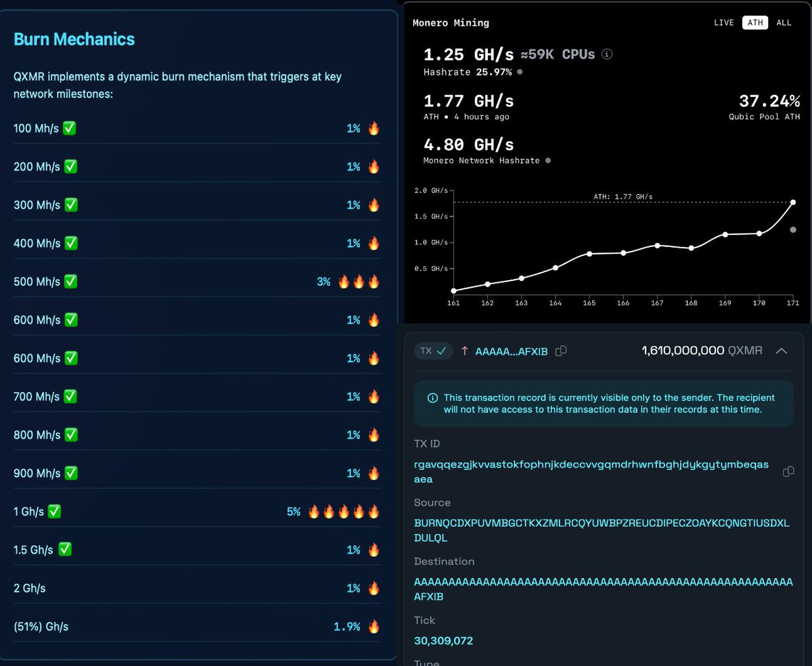Viewport: 812px width, 666px height.
Task: Select the chart data point at epoch 164
Action: (556, 267)
